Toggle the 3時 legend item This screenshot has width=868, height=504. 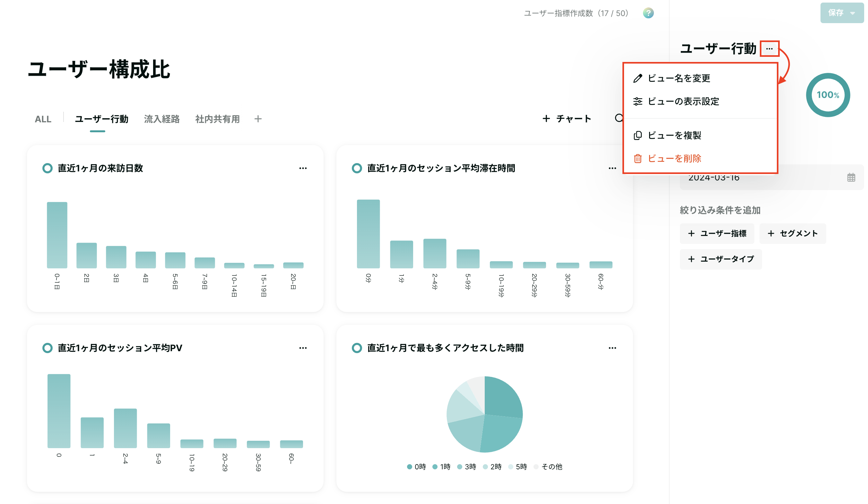[x=466, y=467]
